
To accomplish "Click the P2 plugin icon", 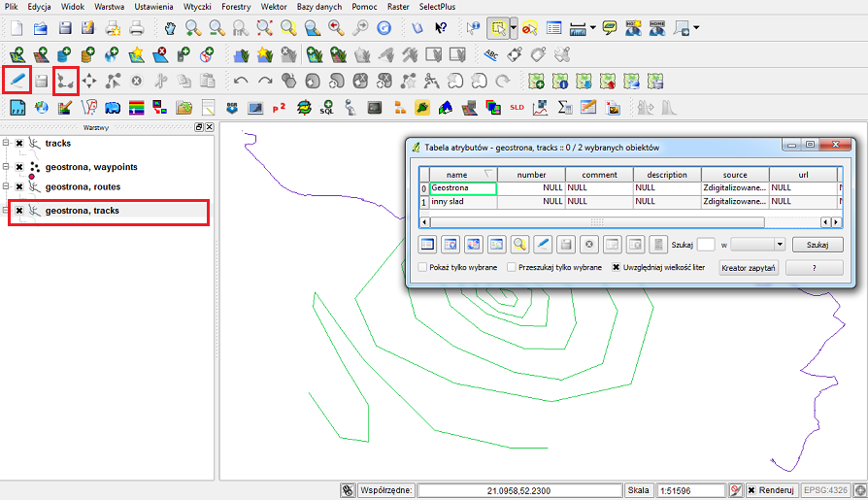I will [x=279, y=108].
